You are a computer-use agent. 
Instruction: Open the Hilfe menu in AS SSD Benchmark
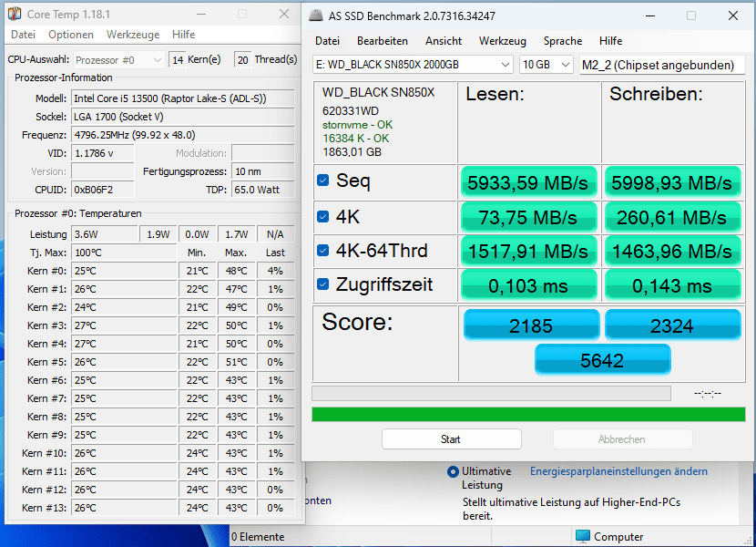tap(611, 41)
